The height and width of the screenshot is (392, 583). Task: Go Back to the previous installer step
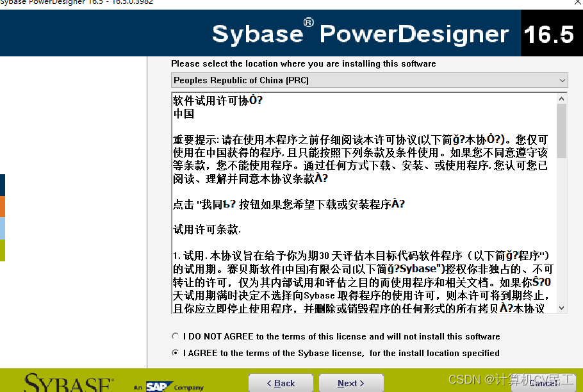pyautogui.click(x=281, y=383)
